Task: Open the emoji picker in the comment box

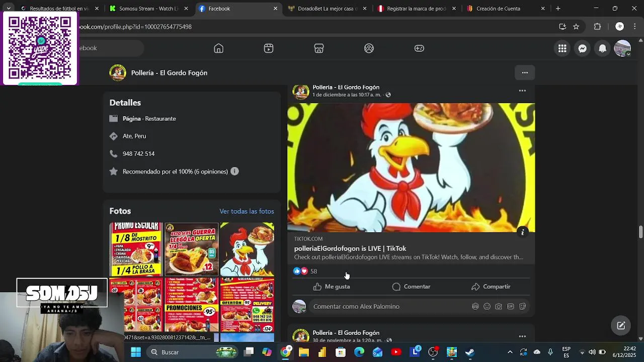Action: [487, 306]
